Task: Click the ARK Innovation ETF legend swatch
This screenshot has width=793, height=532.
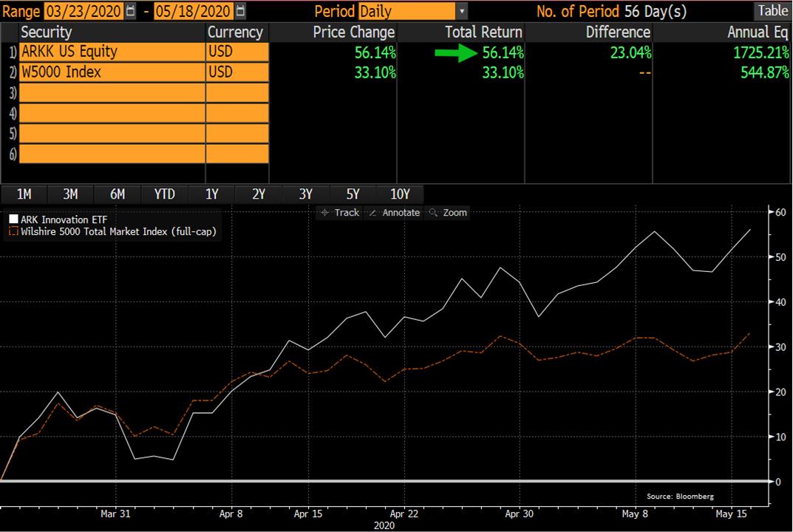Action: [x=13, y=219]
